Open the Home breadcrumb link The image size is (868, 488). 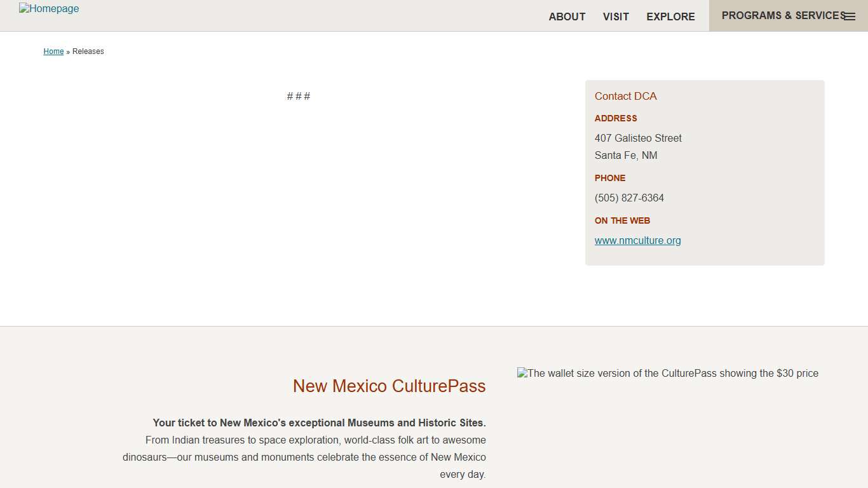click(53, 51)
